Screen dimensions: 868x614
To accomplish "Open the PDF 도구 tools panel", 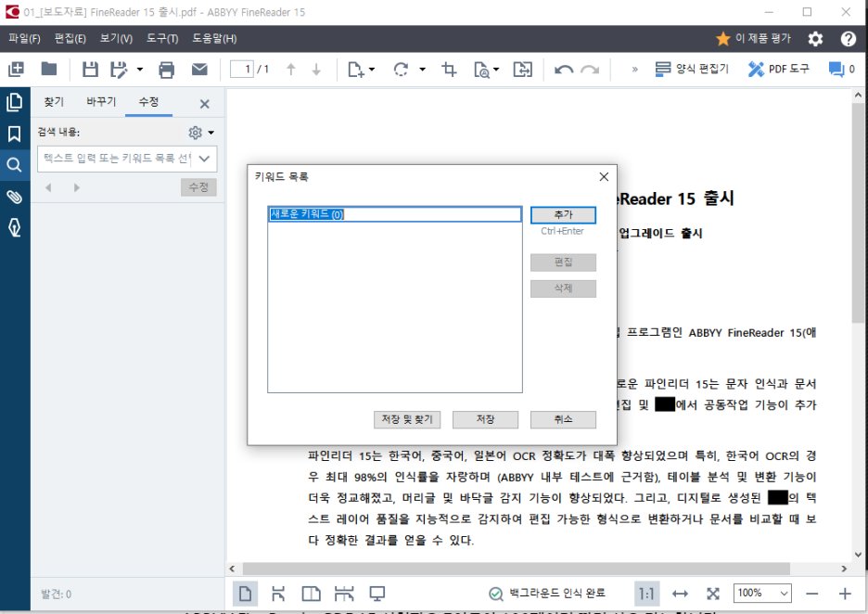I will (778, 70).
